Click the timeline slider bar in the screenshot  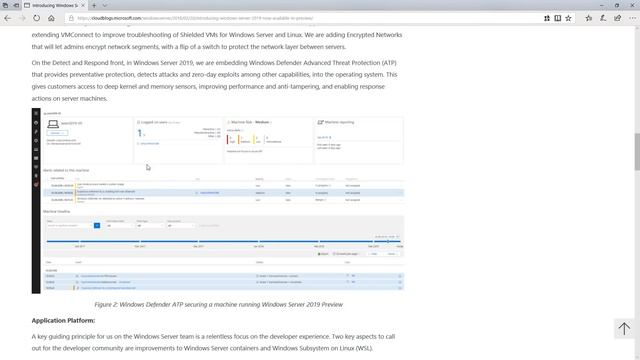tap(224, 241)
